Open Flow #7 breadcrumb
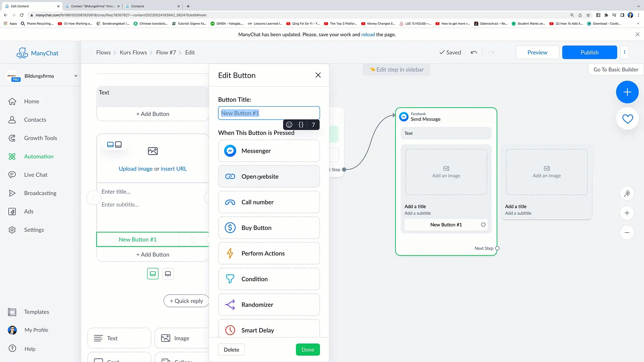The width and height of the screenshot is (644, 362). pos(166,52)
